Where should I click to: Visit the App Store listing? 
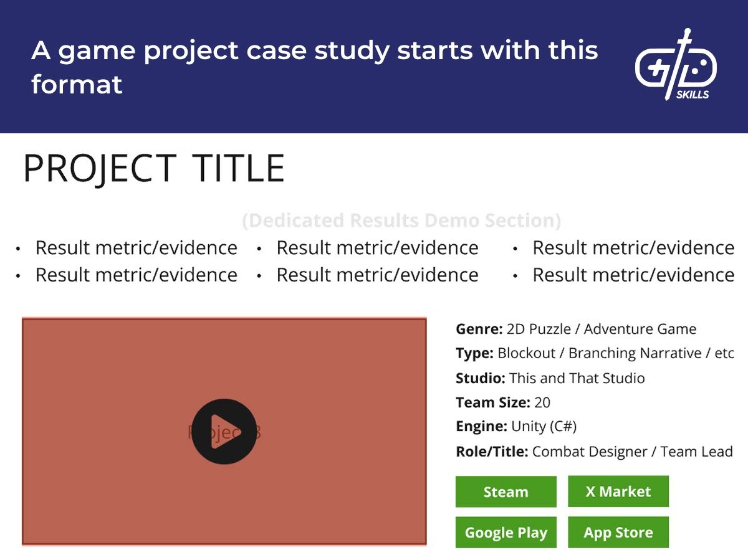tap(618, 532)
